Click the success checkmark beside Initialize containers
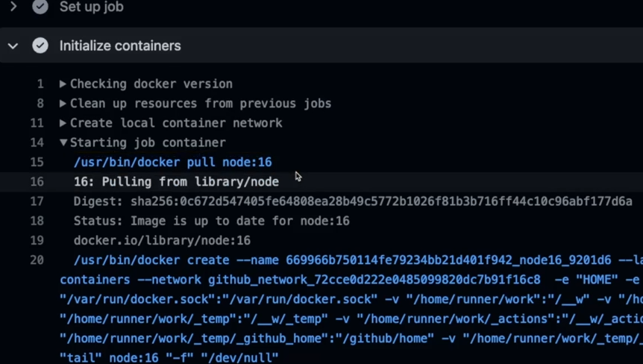 click(x=40, y=46)
